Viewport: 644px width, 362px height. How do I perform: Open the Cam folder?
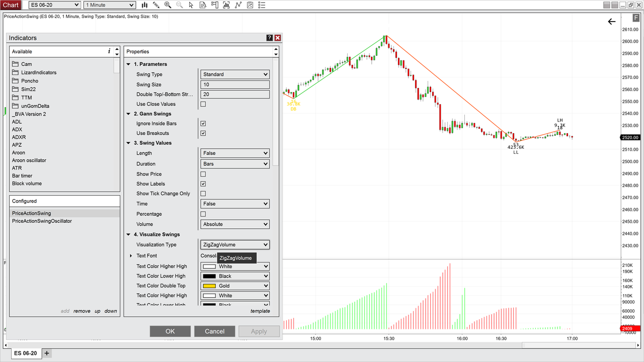coord(27,64)
